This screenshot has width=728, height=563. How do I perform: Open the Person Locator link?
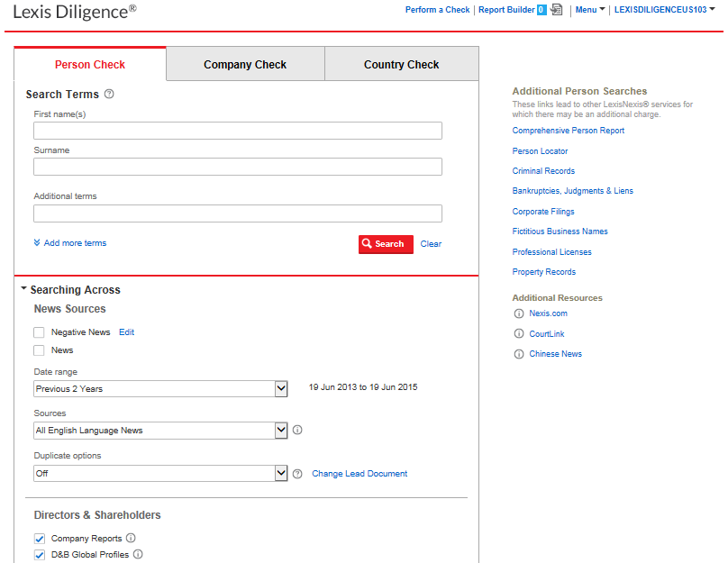[540, 150]
